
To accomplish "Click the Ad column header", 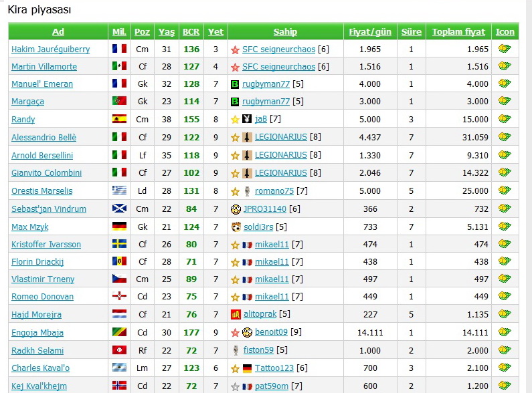I will coord(58,31).
